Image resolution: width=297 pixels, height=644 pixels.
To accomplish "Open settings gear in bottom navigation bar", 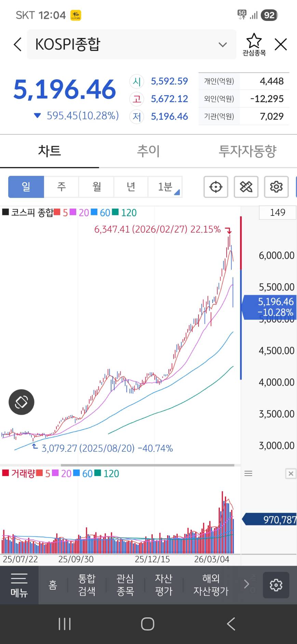I will (x=276, y=585).
